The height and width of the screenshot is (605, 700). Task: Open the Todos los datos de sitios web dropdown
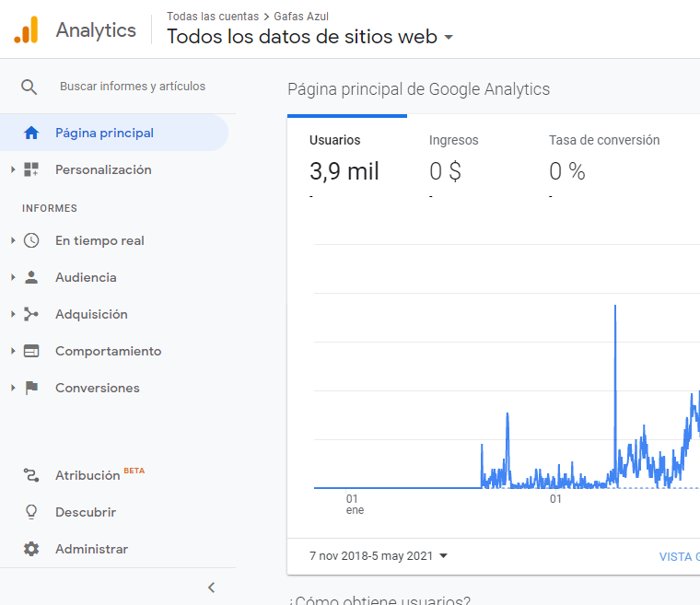pyautogui.click(x=309, y=37)
